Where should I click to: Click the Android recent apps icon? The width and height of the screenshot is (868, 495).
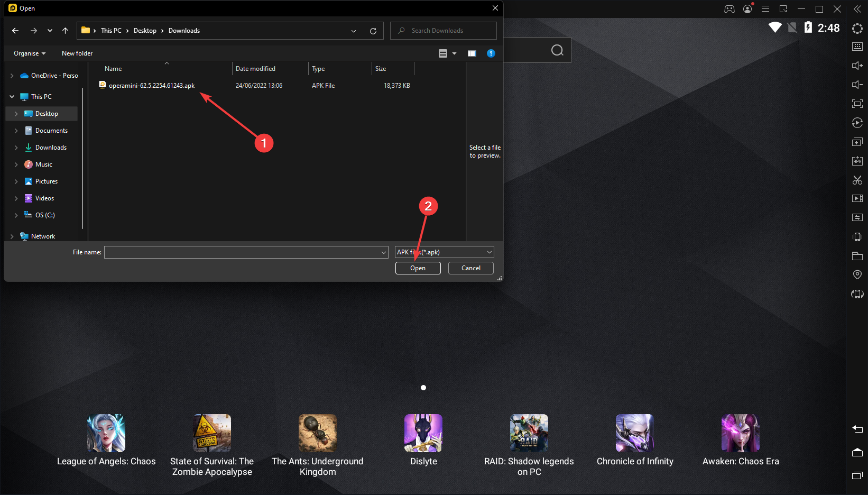(857, 475)
